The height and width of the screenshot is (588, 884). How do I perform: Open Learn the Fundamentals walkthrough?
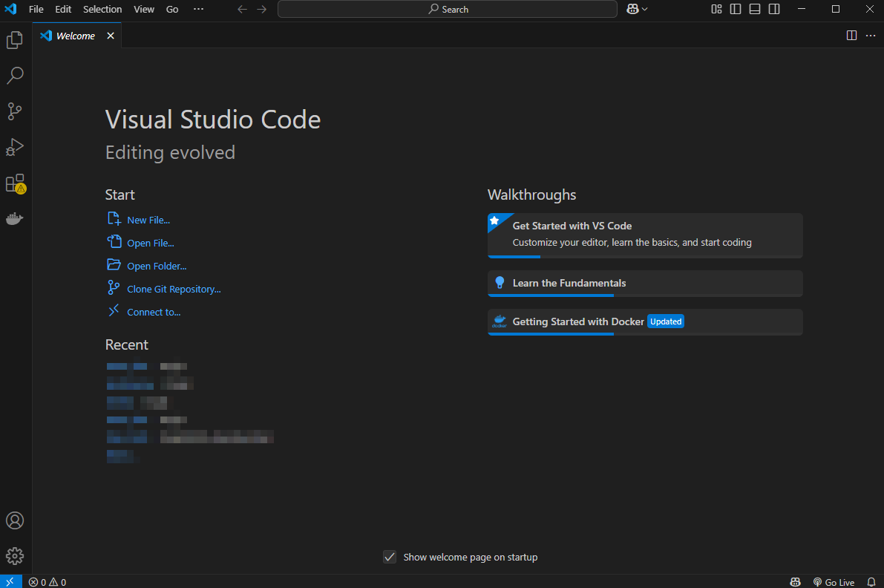tap(645, 284)
